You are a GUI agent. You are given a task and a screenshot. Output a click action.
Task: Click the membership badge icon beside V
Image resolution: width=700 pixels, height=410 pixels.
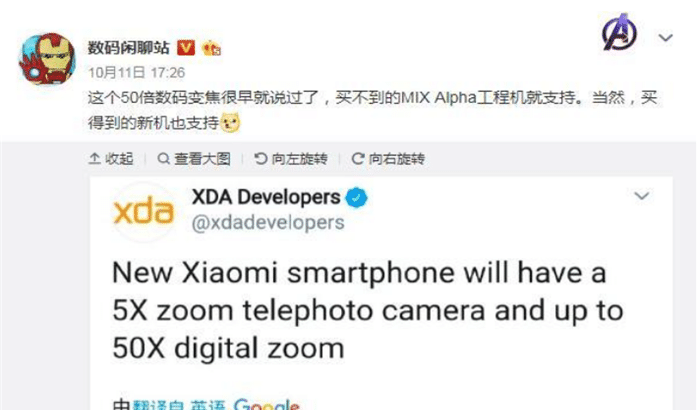click(211, 48)
